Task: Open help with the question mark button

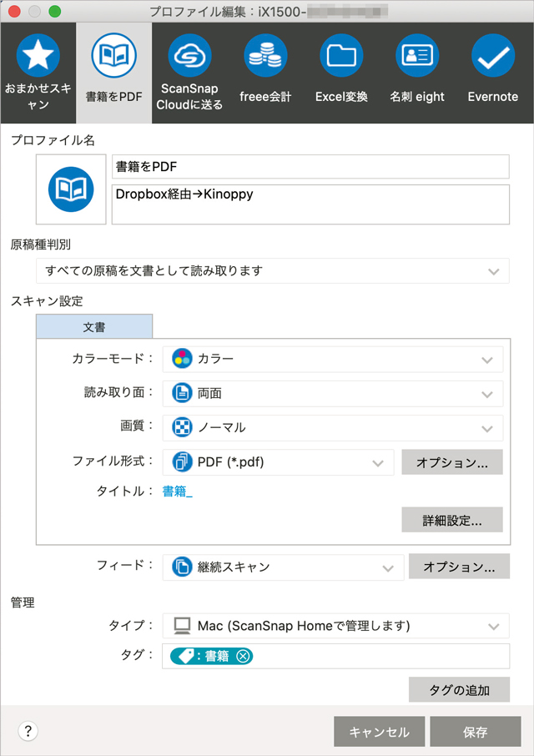Action: [28, 732]
